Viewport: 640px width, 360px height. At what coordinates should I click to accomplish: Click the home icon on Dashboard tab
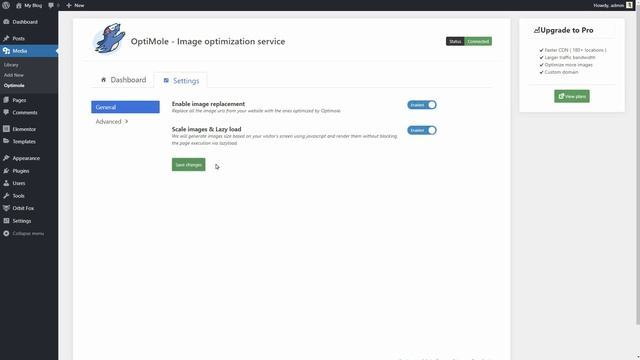[x=103, y=80]
